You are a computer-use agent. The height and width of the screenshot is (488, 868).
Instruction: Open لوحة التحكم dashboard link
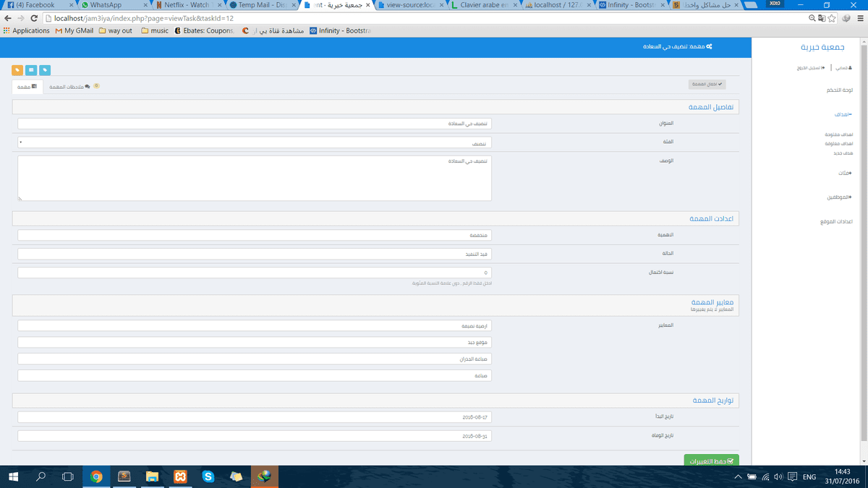tap(840, 90)
